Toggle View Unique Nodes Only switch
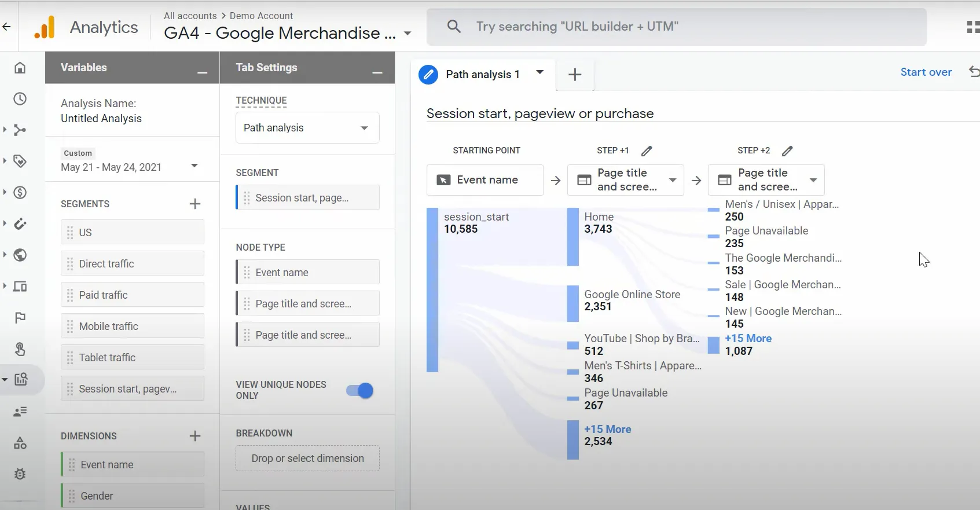This screenshot has width=980, height=510. coord(360,391)
